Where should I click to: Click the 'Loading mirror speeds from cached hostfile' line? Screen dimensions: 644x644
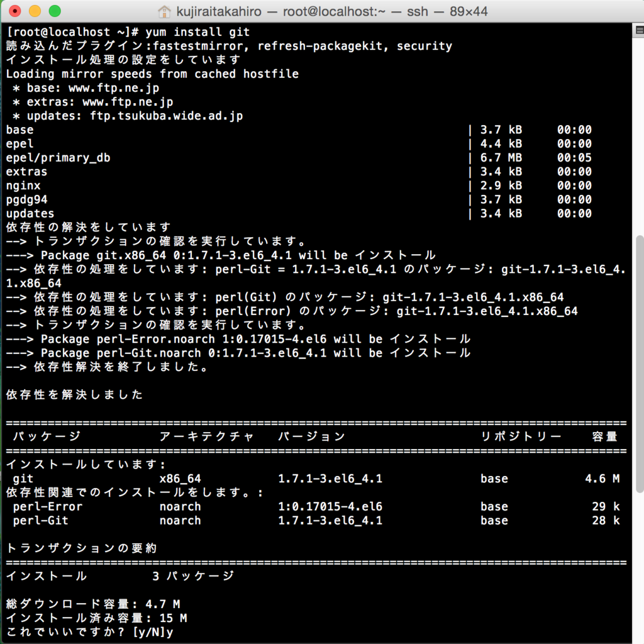click(x=152, y=74)
